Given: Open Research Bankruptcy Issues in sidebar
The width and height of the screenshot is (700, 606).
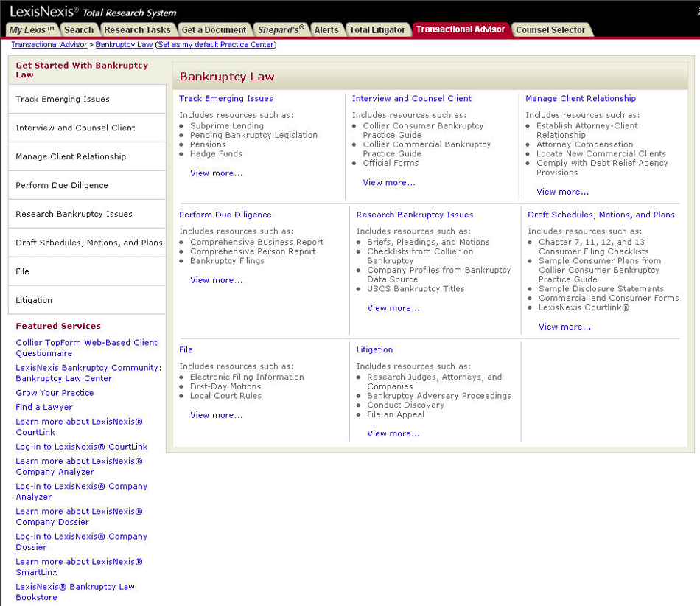Looking at the screenshot, I should click(x=87, y=214).
